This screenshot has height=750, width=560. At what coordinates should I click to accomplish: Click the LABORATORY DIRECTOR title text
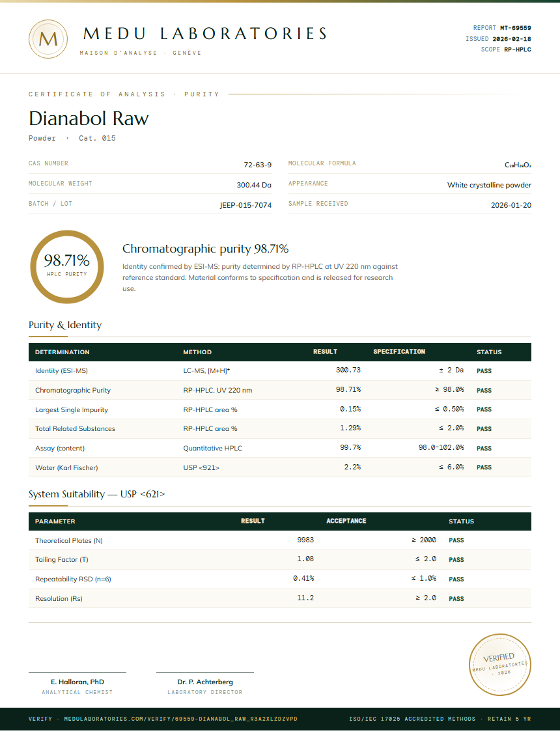point(205,692)
